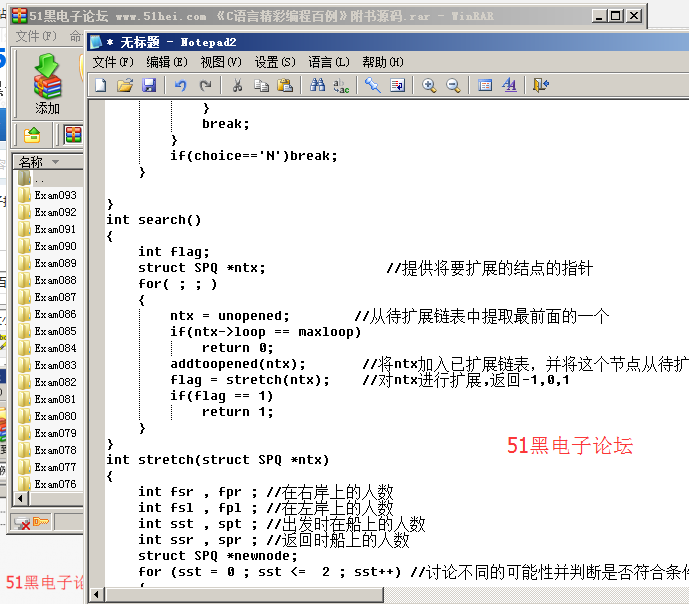This screenshot has height=604, width=689.
Task: Click the WinRAR up one level icon
Action: pyautogui.click(x=32, y=135)
